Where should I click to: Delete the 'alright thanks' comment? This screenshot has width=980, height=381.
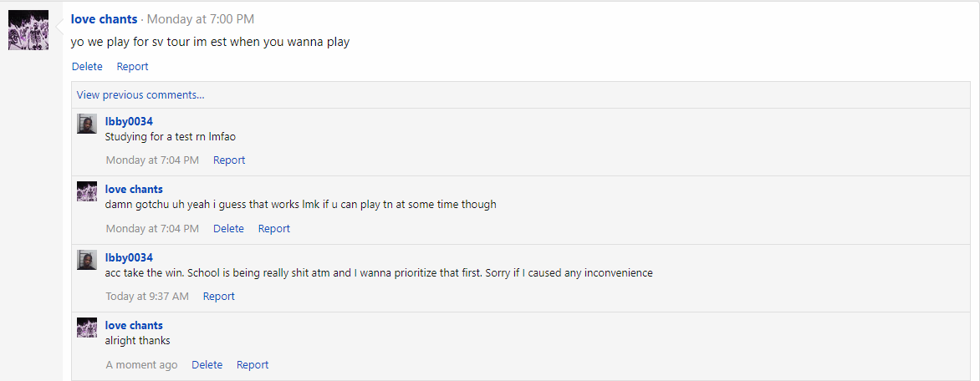(x=207, y=365)
